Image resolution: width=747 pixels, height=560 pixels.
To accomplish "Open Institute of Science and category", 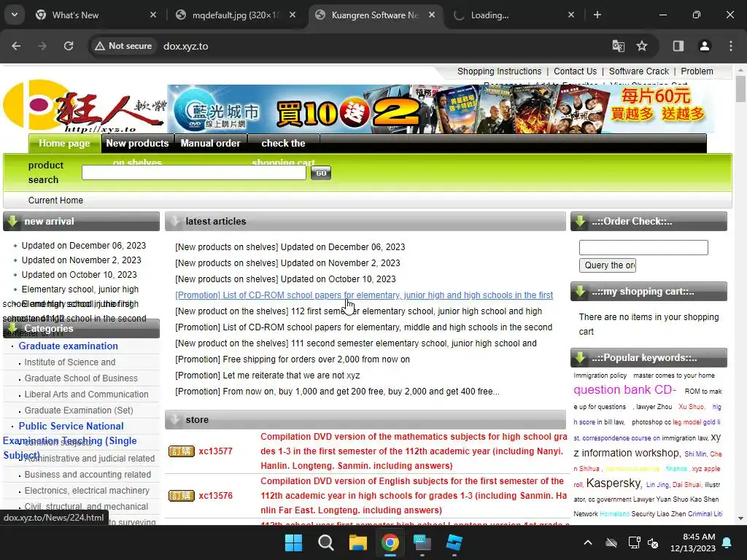I will (69, 362).
